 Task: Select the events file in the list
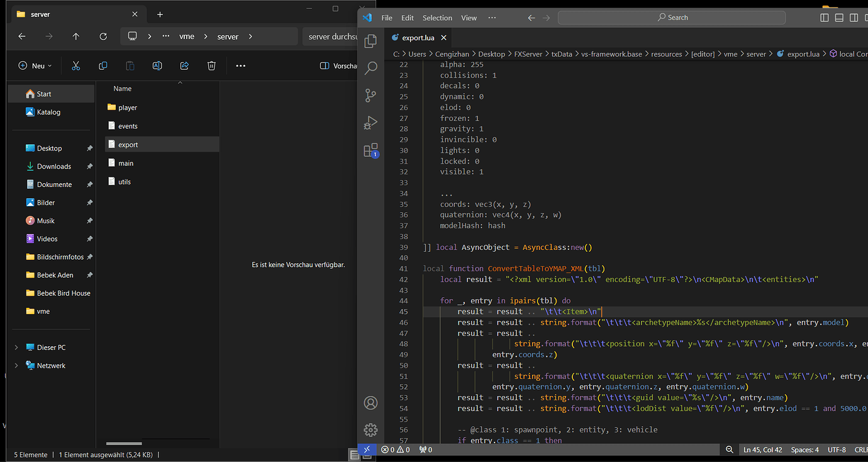click(128, 126)
